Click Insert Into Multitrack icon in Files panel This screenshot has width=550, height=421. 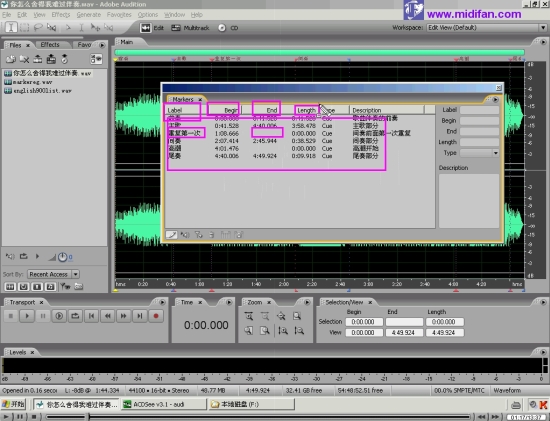click(38, 59)
